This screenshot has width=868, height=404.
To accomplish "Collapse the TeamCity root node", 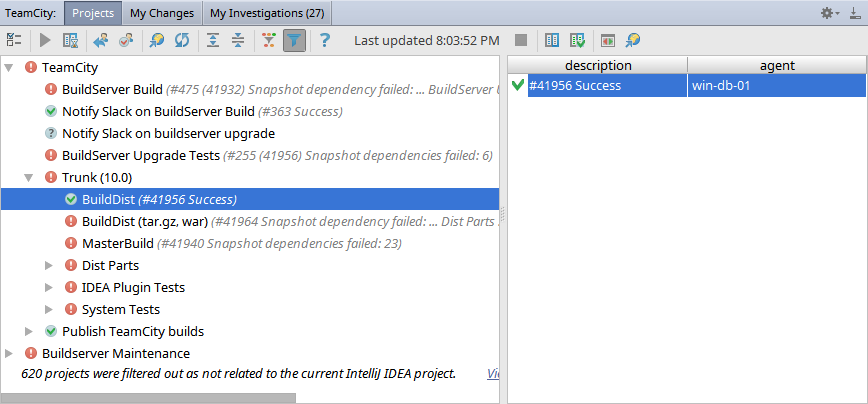I will click(8, 68).
